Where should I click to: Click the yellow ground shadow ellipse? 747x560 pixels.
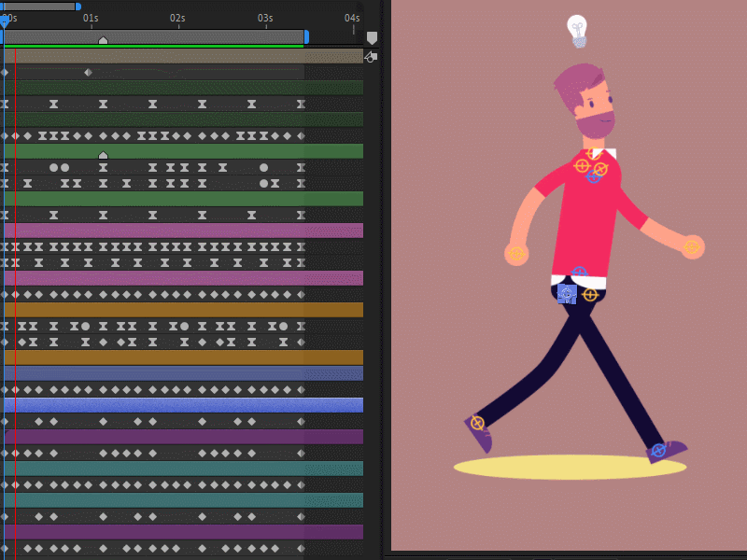570,468
